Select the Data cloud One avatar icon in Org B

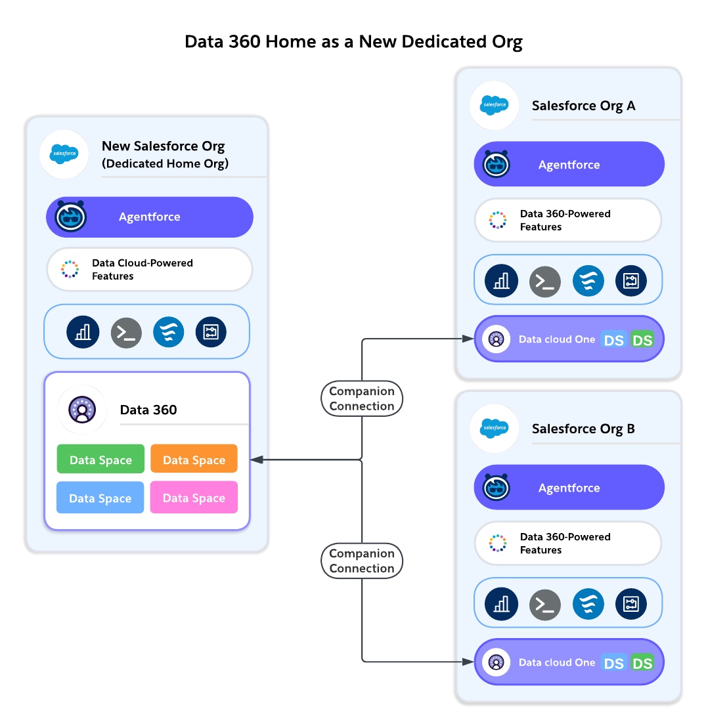point(497,662)
